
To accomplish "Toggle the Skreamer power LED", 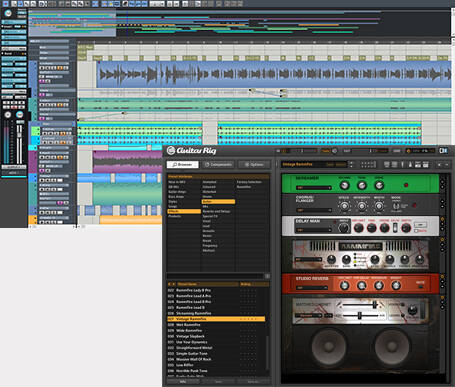I will coord(406,185).
